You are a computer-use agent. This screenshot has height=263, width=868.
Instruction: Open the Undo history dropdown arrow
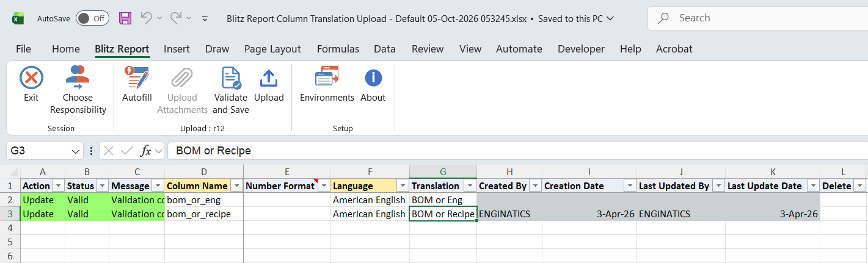[159, 18]
